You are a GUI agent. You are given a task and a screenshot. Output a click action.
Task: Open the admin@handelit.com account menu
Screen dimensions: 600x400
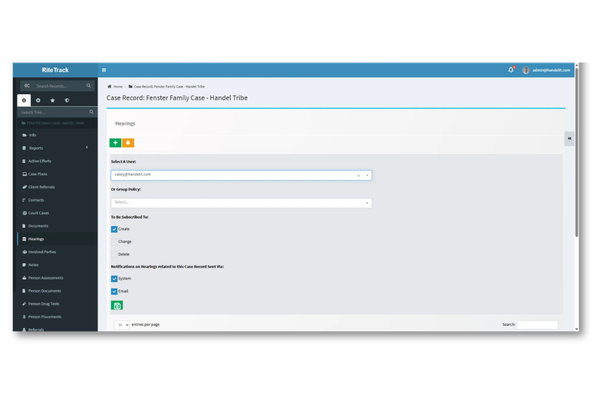click(x=551, y=70)
